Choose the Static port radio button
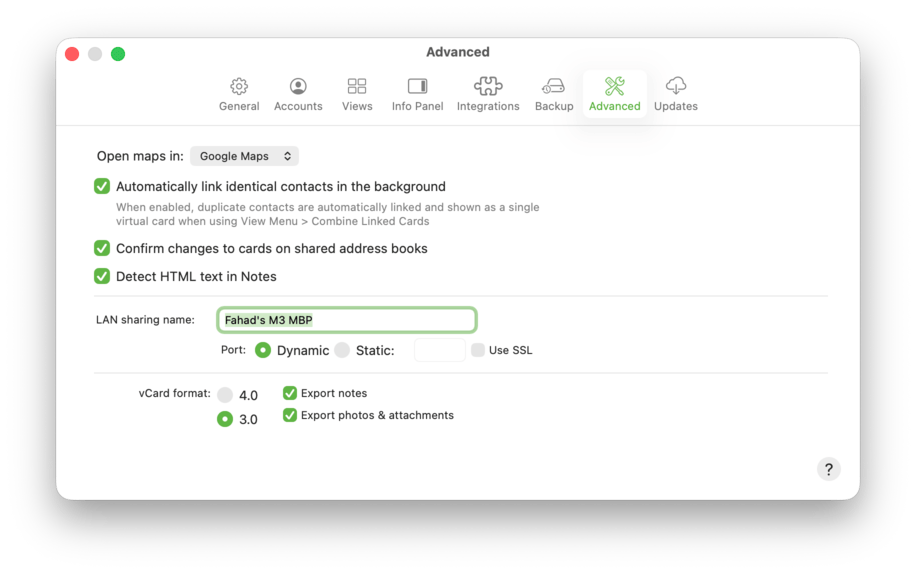 342,350
